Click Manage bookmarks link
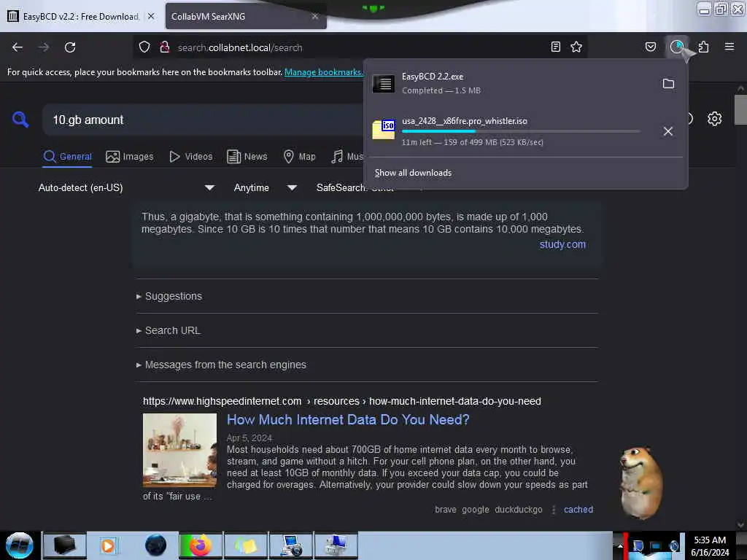This screenshot has width=747, height=560. click(323, 72)
